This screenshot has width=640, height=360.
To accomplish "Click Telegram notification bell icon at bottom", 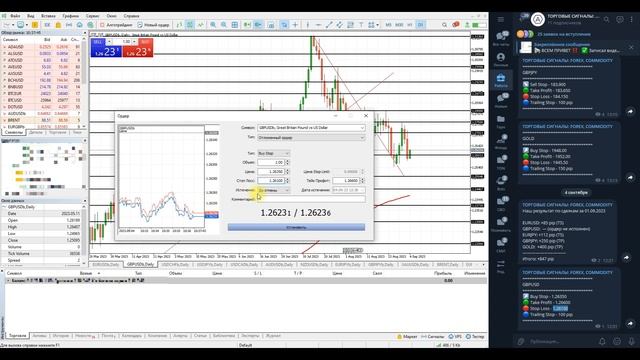I will coord(602,341).
